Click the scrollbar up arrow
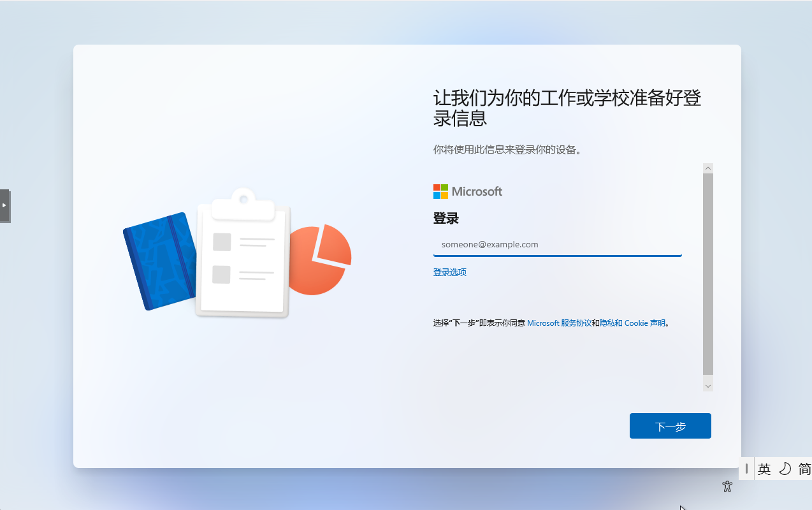Image resolution: width=812 pixels, height=510 pixels. 708,168
